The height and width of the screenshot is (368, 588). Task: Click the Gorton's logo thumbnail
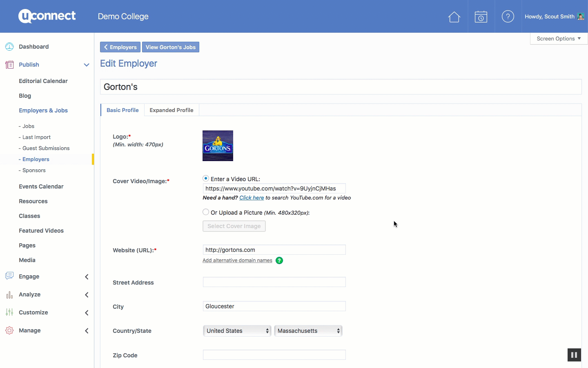pyautogui.click(x=218, y=146)
